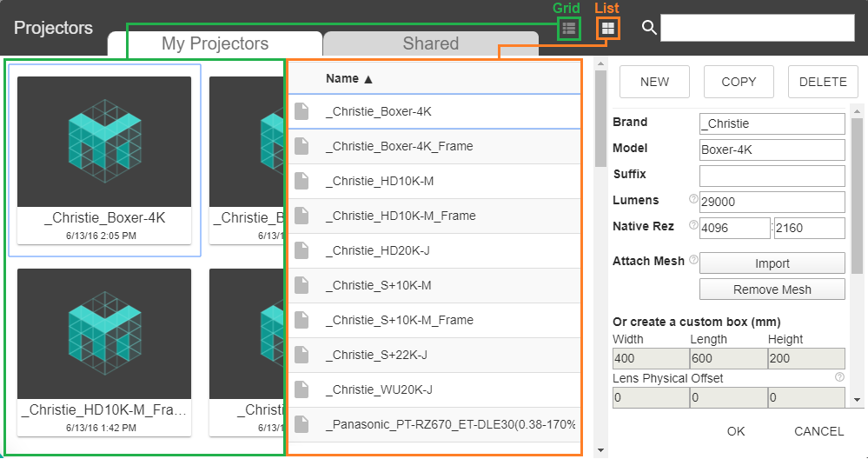Open the My Projectors tab
This screenshot has width=868, height=459.
click(215, 43)
